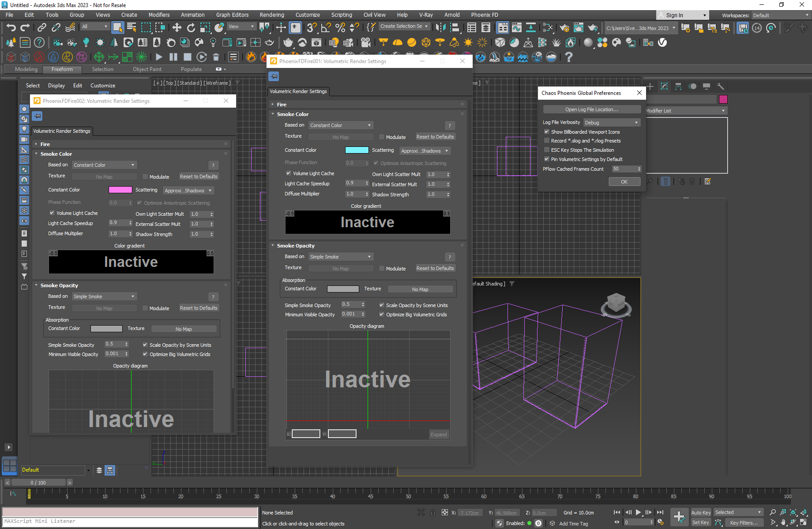Enable Record *.slog and *.rlog Presets
Screen dimensions: 812x529
point(547,141)
